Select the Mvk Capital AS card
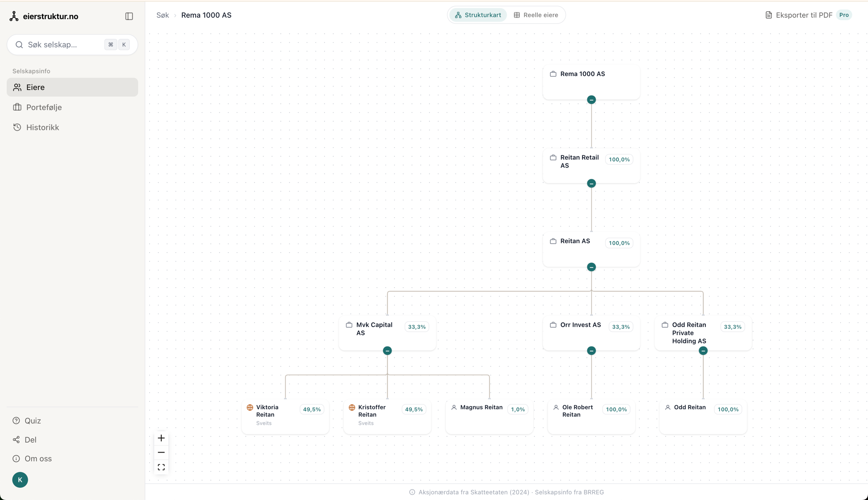Viewport: 868px width, 500px height. [x=387, y=333]
